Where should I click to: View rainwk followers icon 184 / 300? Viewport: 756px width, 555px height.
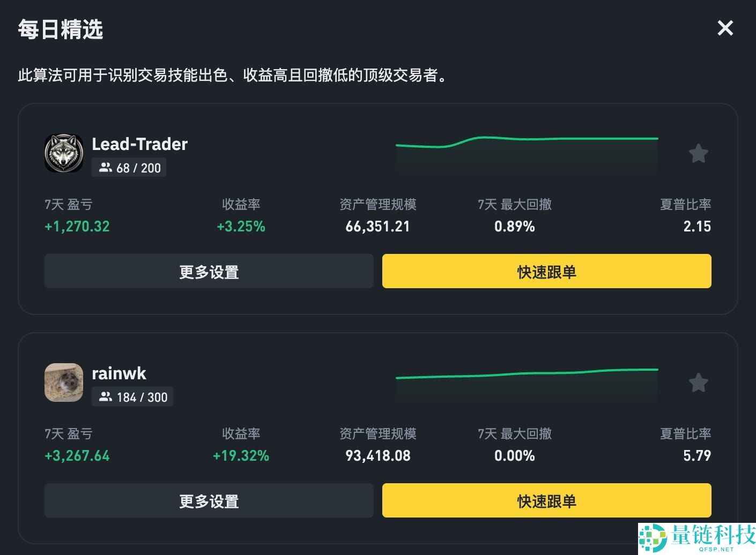pos(106,397)
